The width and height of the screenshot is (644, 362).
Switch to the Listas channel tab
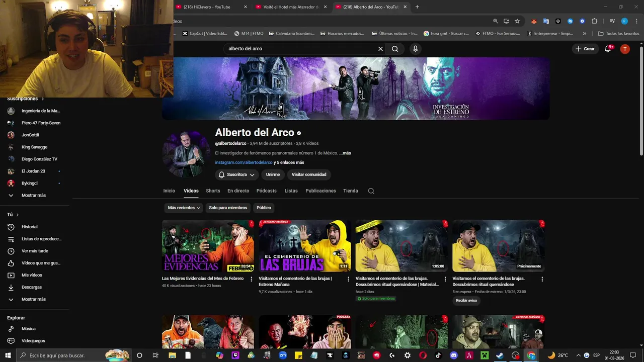291,191
